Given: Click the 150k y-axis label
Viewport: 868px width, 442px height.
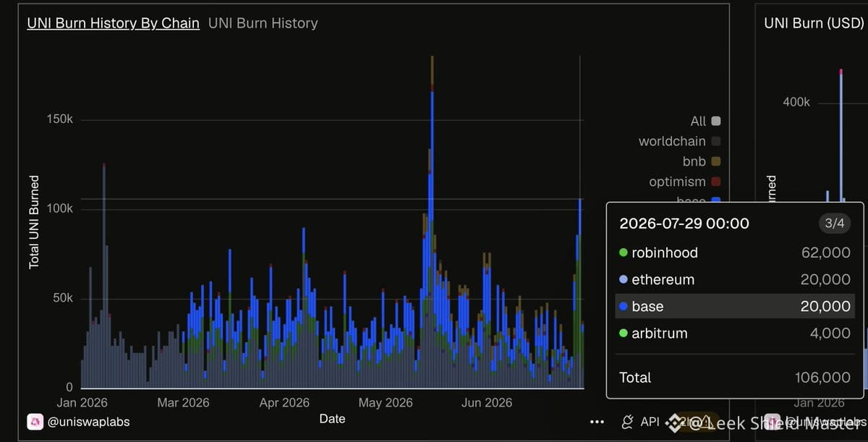Looking at the screenshot, I should click(59, 119).
